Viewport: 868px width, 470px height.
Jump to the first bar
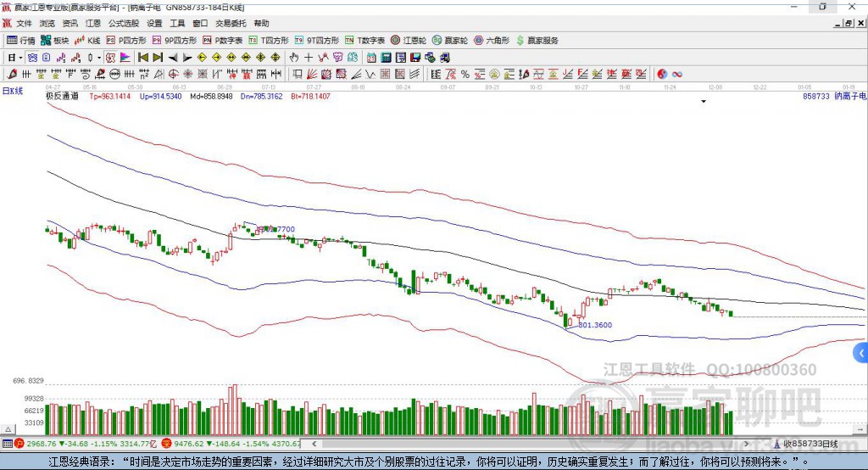[x=142, y=57]
